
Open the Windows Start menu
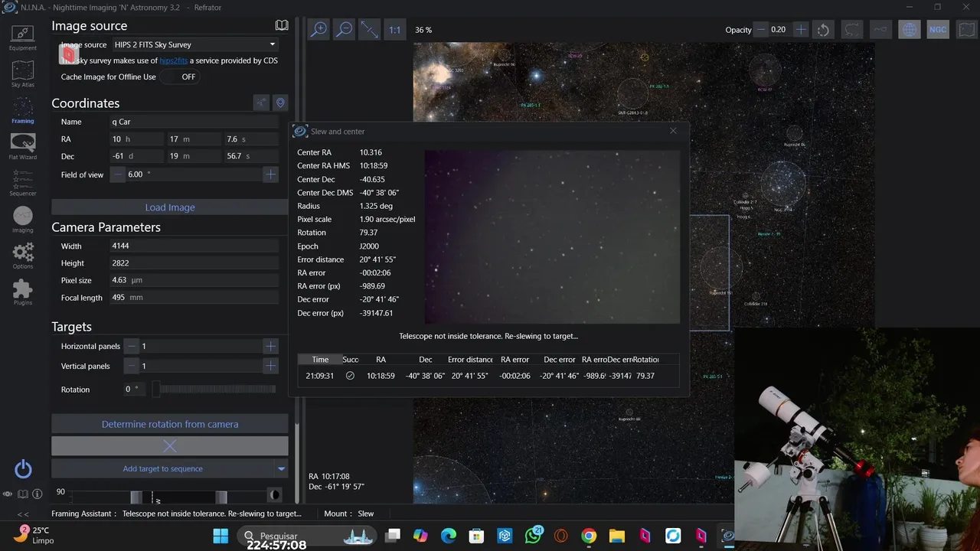coord(220,536)
